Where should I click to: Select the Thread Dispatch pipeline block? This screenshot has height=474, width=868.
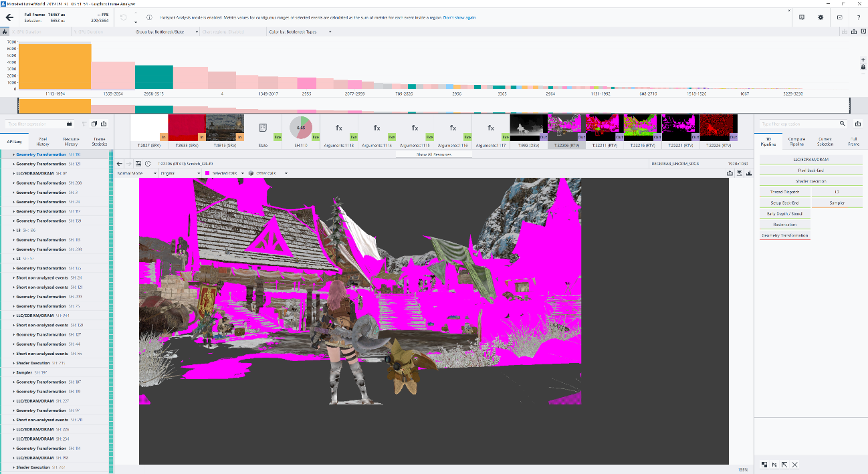pos(785,192)
